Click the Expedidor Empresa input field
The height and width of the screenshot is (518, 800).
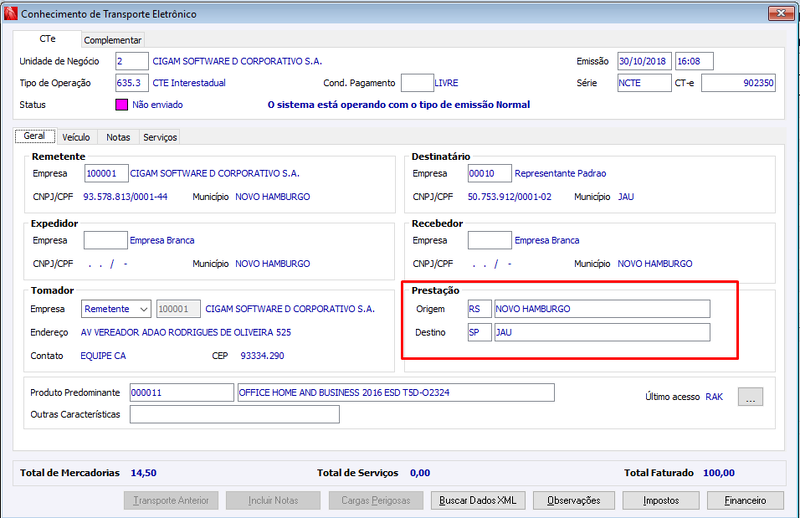(106, 240)
